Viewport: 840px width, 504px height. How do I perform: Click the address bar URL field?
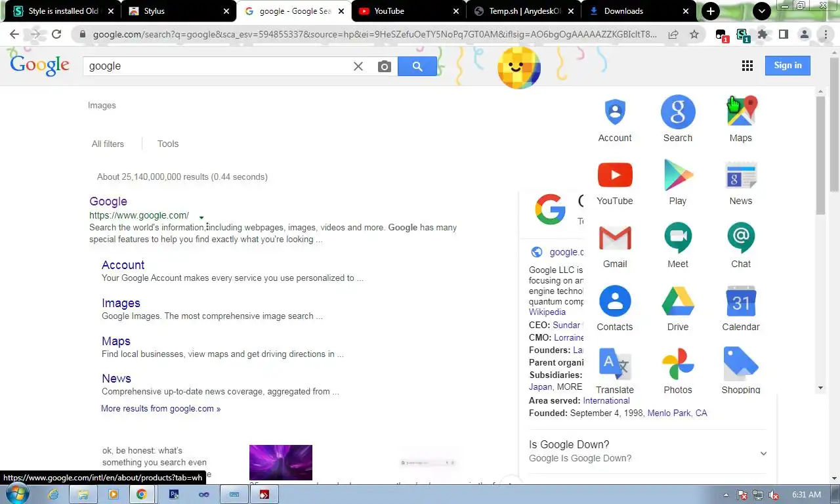pos(374,34)
